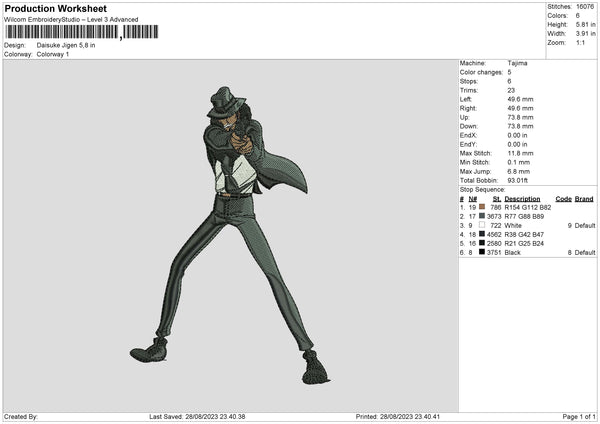600x424 pixels.
Task: Click the EndY value '0.00 in'
Action: coord(517,144)
